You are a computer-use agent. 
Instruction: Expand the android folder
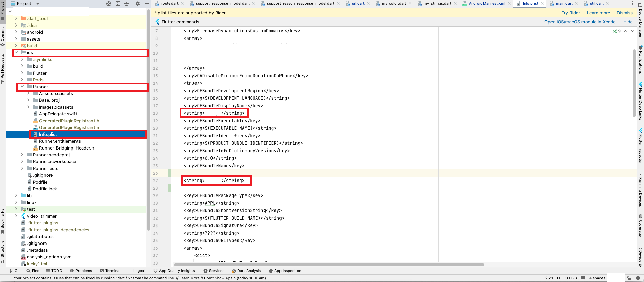click(16, 32)
